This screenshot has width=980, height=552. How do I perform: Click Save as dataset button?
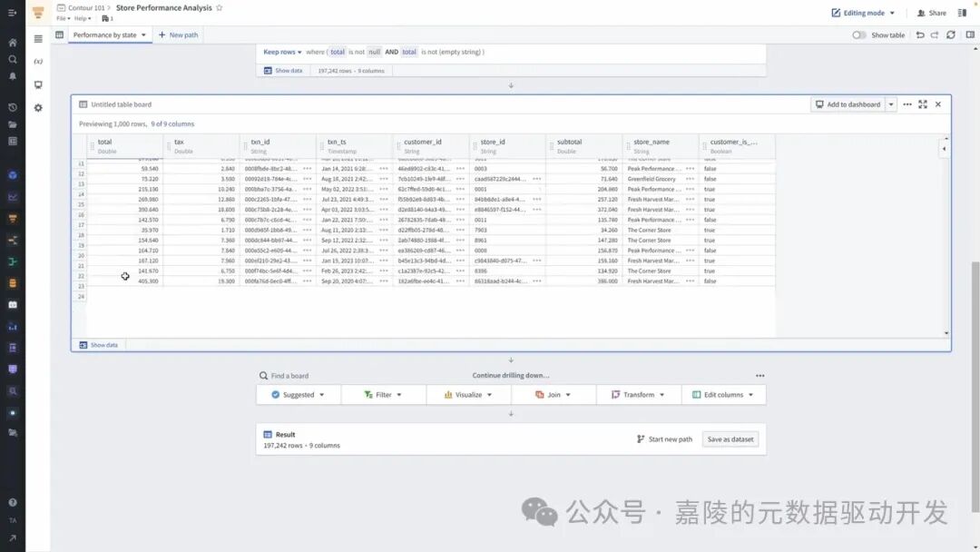tap(730, 439)
